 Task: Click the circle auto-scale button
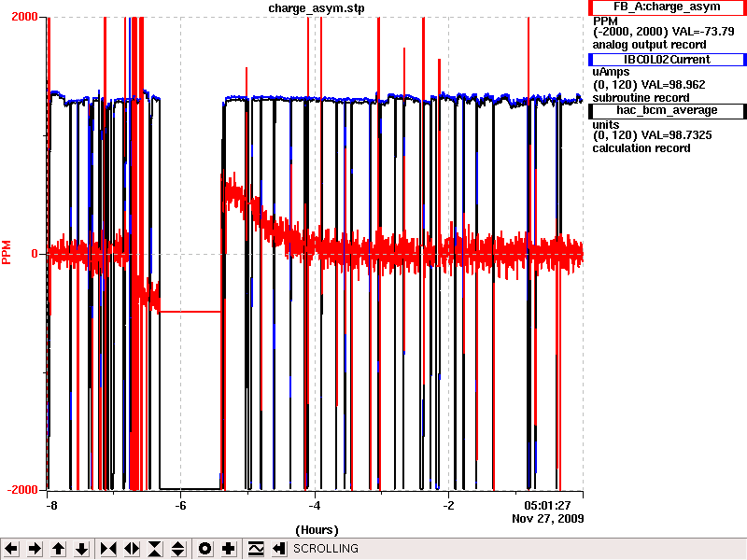click(204, 549)
